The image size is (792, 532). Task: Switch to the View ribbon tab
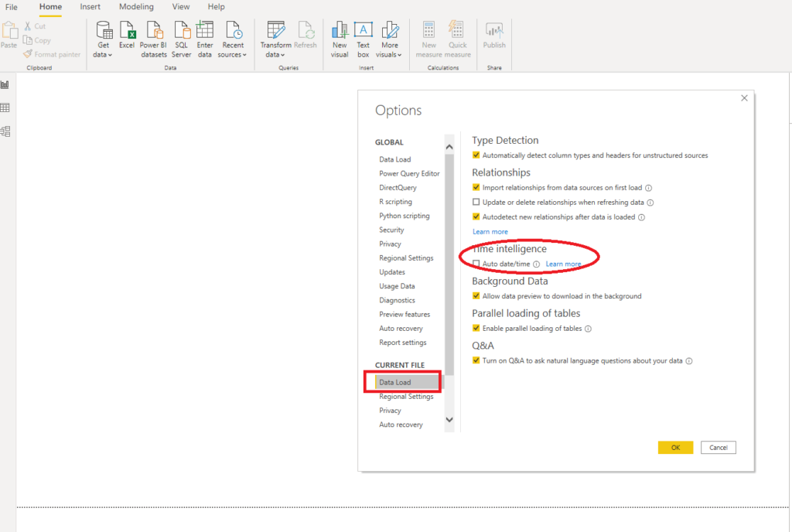tap(181, 7)
